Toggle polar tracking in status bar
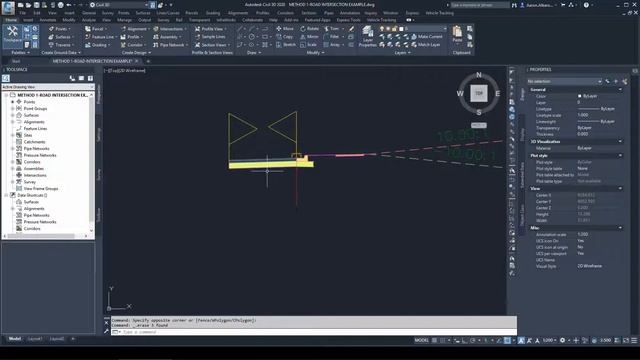 472,340
